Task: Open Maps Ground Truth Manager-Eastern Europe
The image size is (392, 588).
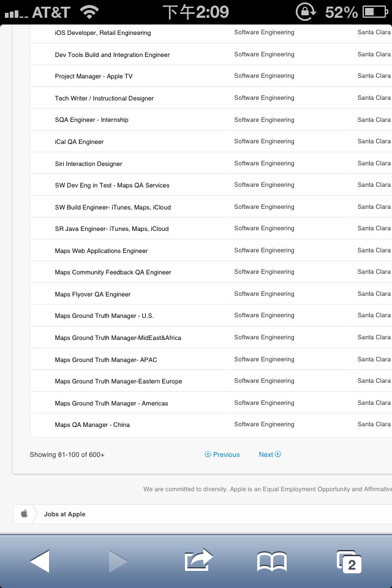Action: 118,381
